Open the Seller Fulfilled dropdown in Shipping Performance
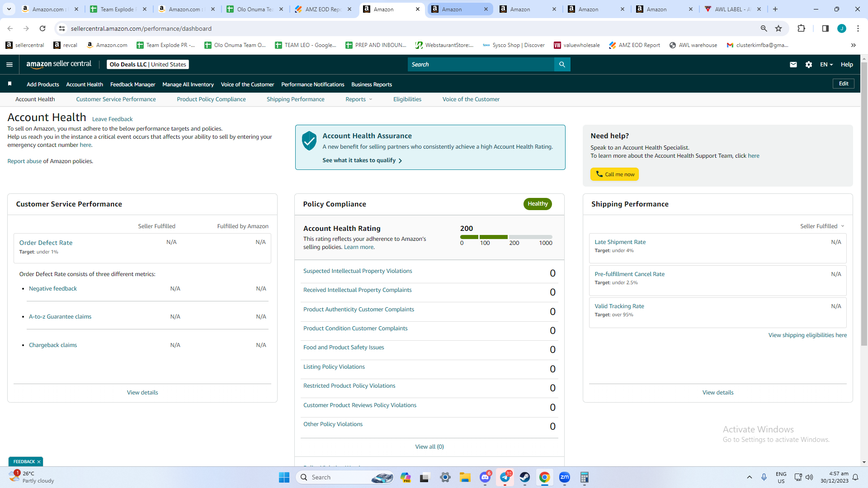The image size is (868, 488). coord(822,226)
